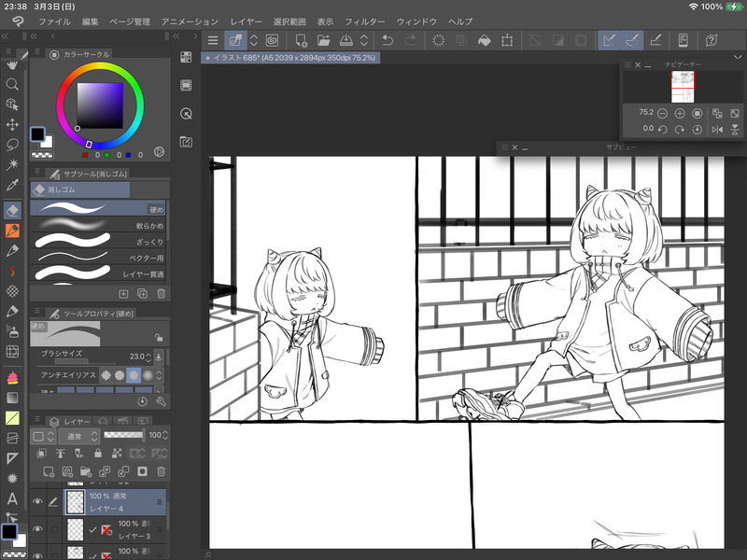Click the Navigator canvas thumbnail
Screen dimensions: 747x560
pos(683,87)
